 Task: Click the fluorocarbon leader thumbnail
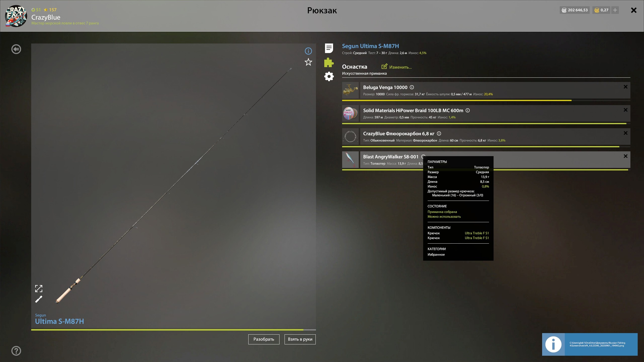(350, 136)
